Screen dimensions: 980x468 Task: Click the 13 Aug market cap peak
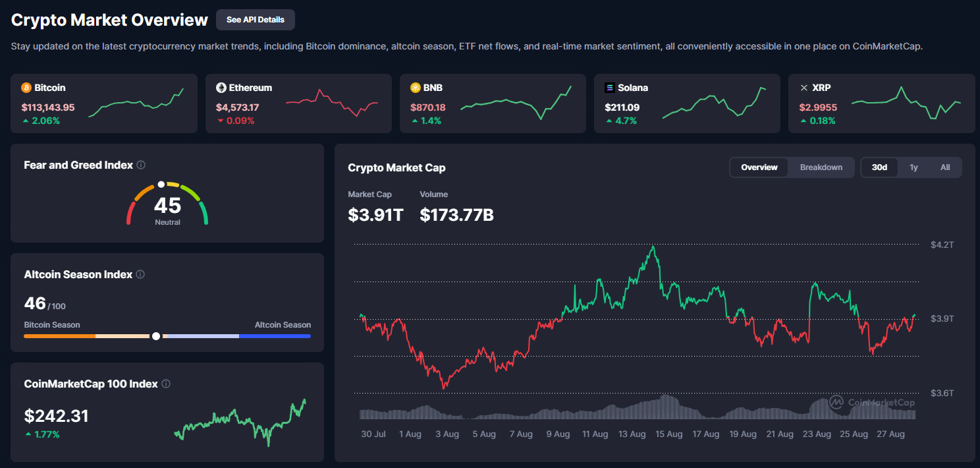653,247
